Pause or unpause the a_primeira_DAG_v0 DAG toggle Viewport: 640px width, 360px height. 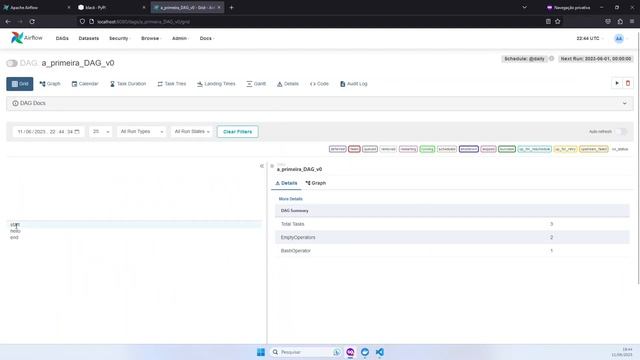point(12,63)
